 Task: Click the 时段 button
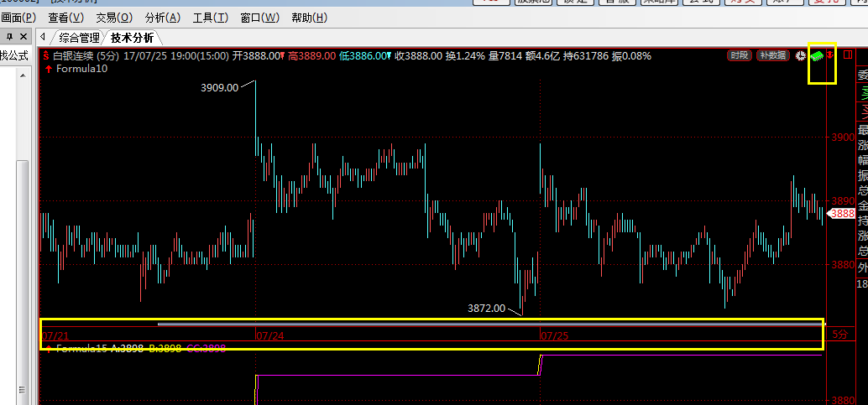pos(740,55)
